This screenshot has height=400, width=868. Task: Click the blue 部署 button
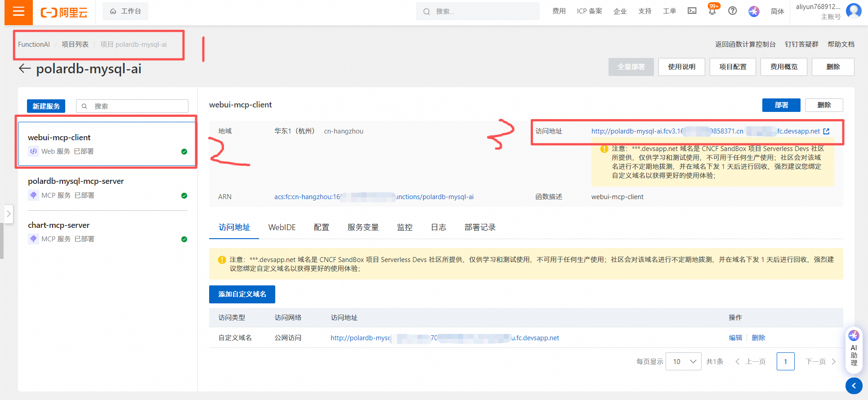click(x=781, y=105)
